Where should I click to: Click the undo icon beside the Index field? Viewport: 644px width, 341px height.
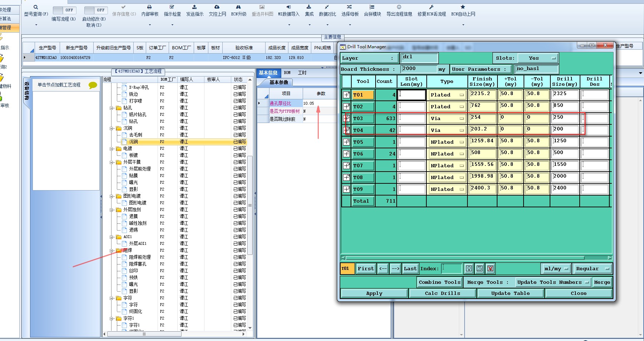(480, 268)
